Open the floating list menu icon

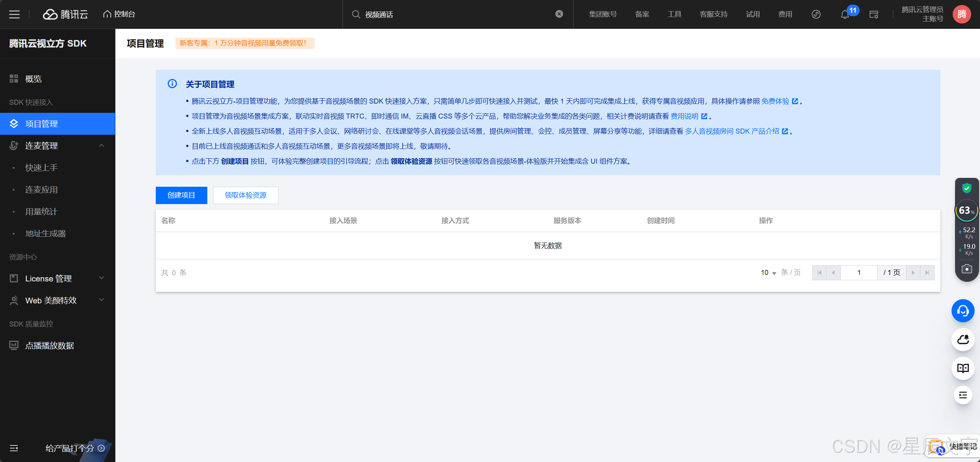coord(963,395)
